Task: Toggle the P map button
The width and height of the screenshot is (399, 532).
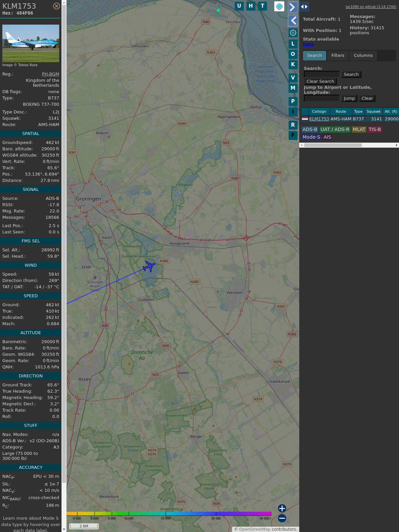Action: pyautogui.click(x=293, y=101)
